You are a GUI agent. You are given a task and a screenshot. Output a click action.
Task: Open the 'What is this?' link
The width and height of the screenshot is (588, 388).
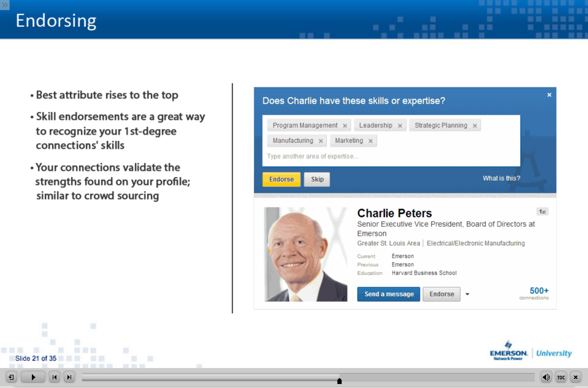(501, 178)
